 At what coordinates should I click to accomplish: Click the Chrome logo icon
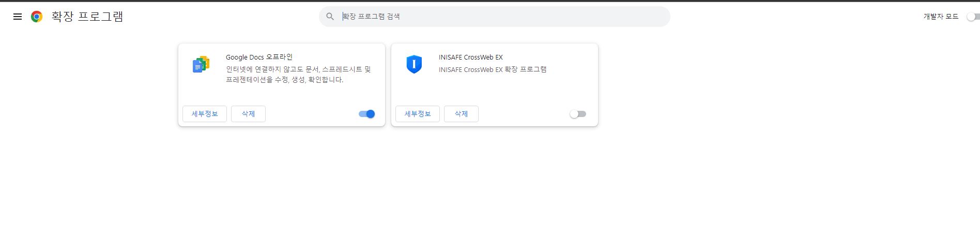coord(37,17)
